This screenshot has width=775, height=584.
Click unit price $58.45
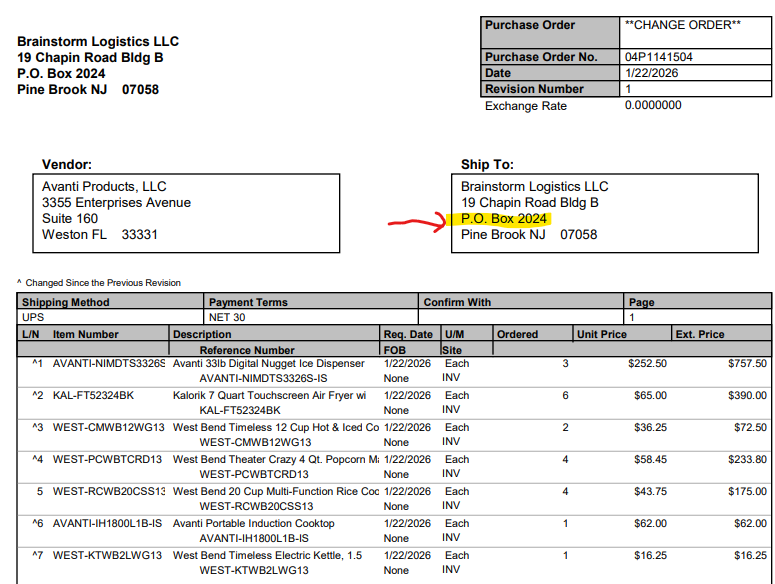click(x=650, y=459)
